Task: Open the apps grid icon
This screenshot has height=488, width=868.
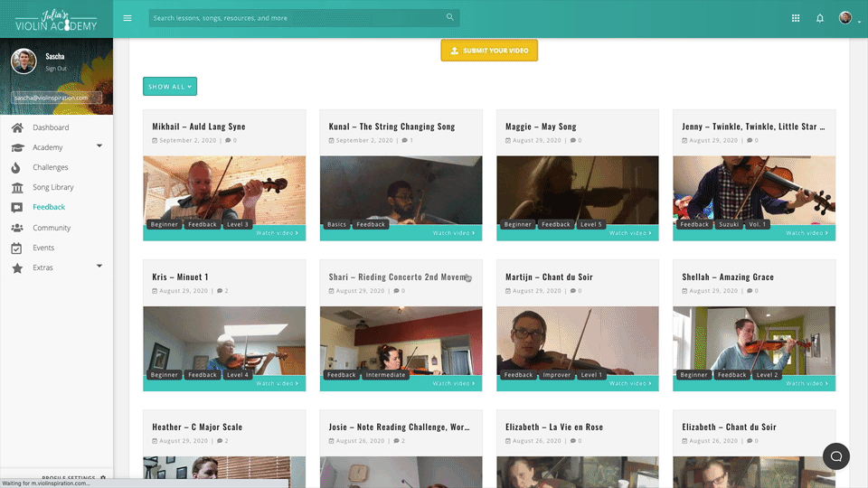Action: pyautogui.click(x=796, y=18)
